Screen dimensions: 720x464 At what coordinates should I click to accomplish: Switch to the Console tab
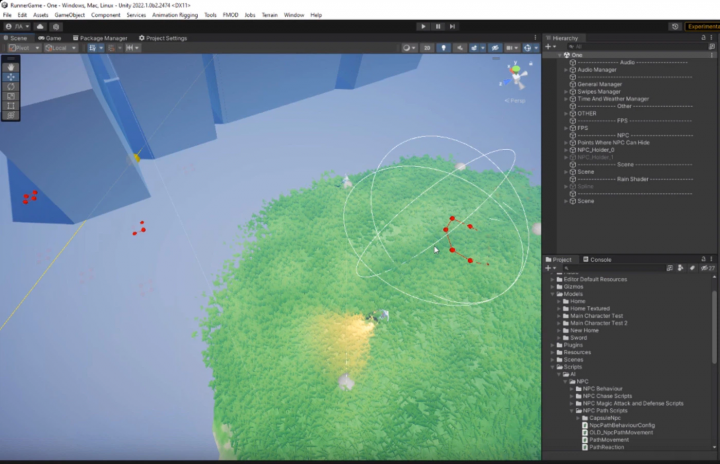pos(597,260)
